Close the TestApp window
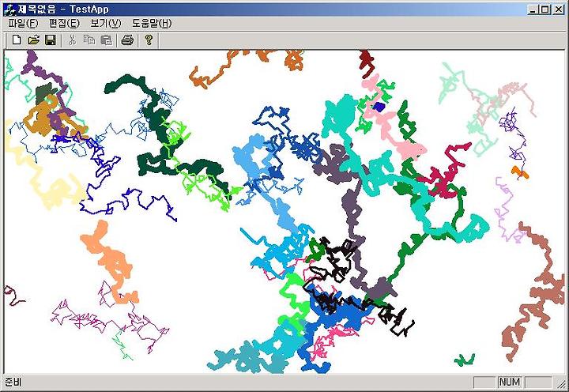569x392 pixels. coord(559,9)
